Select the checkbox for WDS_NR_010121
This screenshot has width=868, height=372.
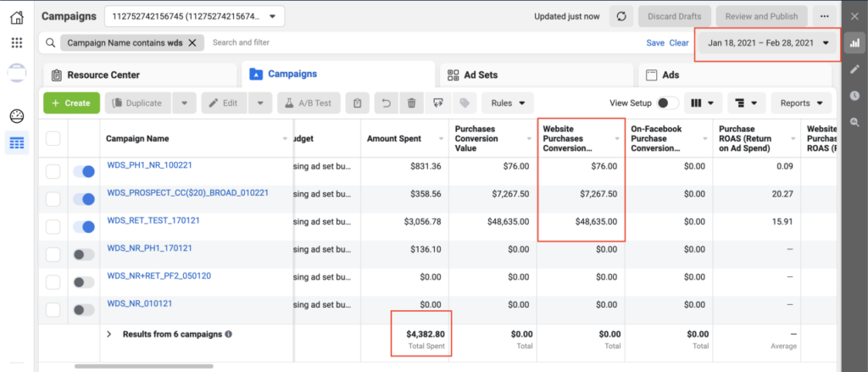(53, 310)
